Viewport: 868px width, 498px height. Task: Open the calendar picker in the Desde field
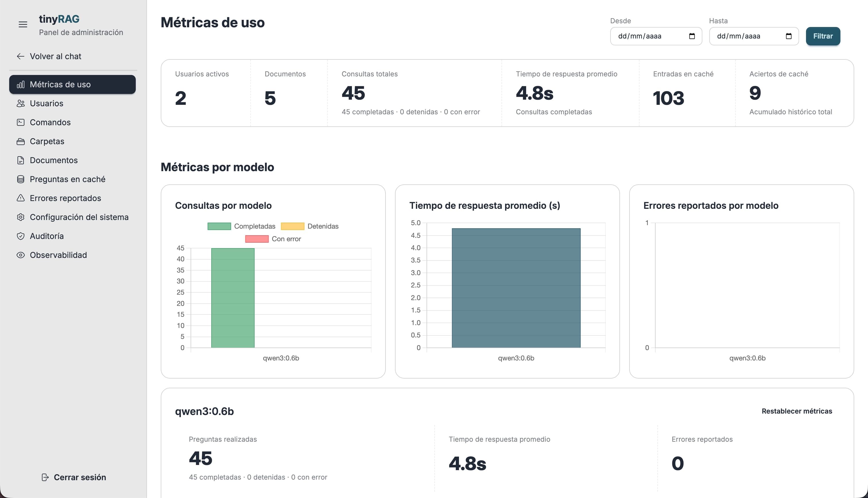tap(692, 36)
